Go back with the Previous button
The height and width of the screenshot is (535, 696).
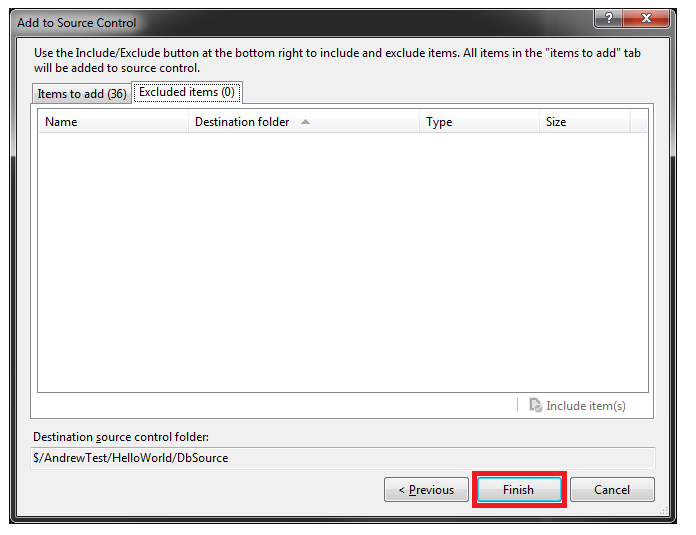pyautogui.click(x=426, y=490)
